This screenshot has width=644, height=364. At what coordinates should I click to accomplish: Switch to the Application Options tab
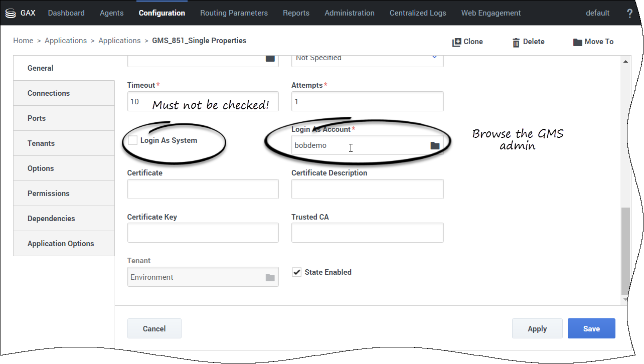64,244
